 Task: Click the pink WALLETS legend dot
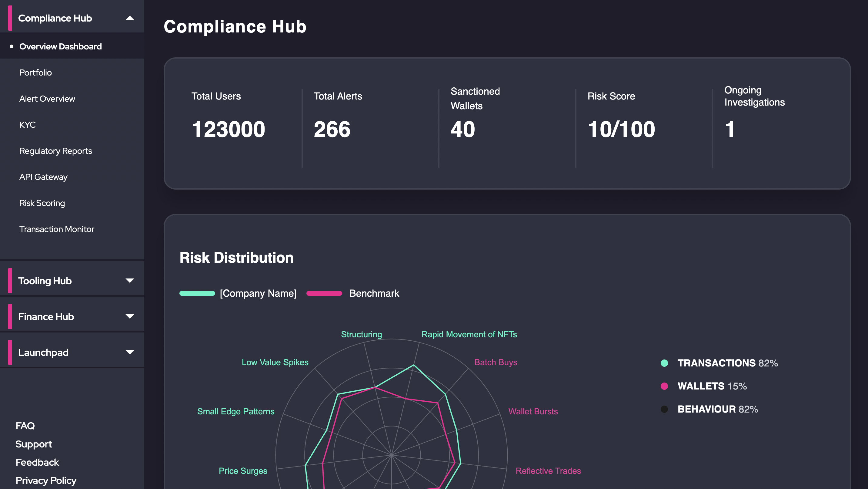[x=664, y=386]
